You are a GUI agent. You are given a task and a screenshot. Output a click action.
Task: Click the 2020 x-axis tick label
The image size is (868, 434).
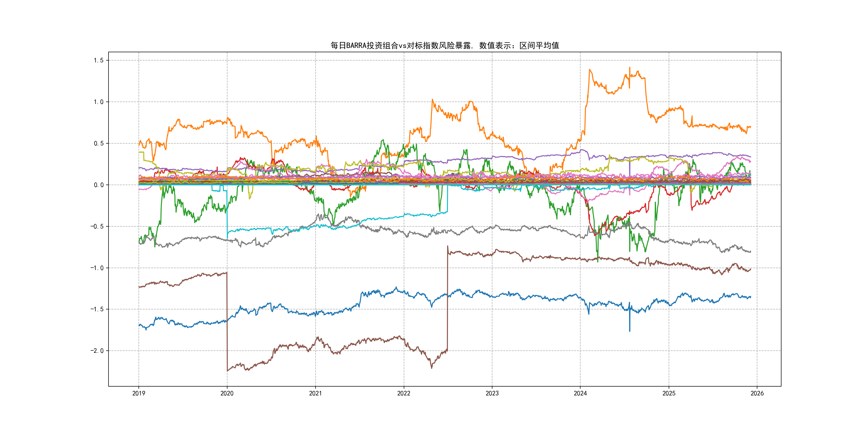[227, 393]
